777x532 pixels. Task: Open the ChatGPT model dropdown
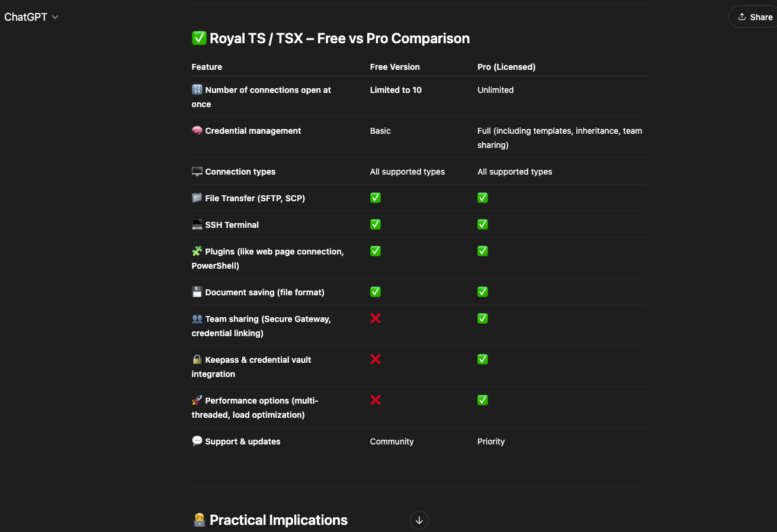click(31, 17)
